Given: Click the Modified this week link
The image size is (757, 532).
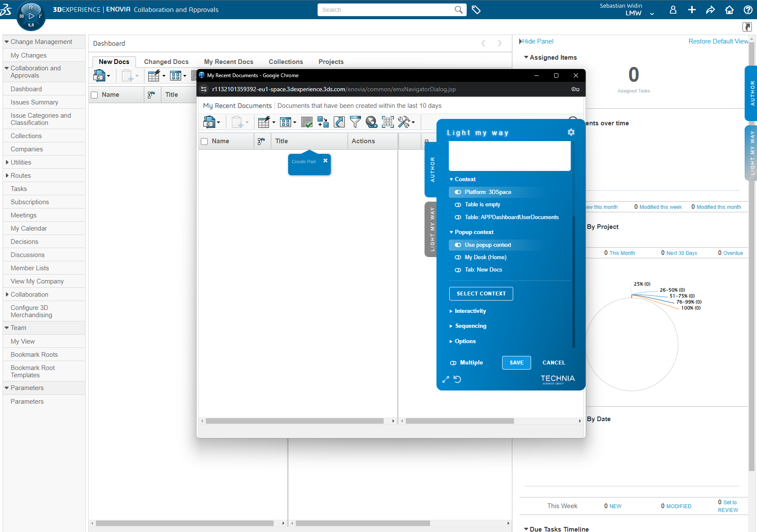Looking at the screenshot, I should coord(660,207).
